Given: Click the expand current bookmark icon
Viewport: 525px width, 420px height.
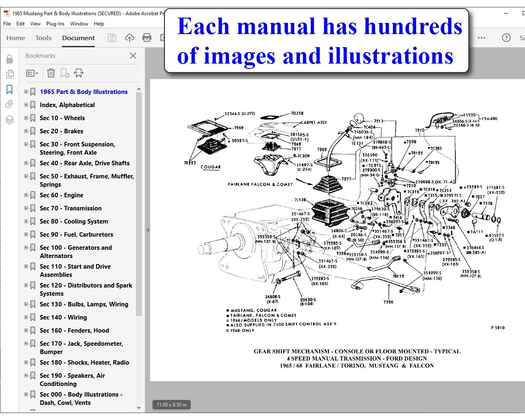Looking at the screenshot, I should click(79, 73).
